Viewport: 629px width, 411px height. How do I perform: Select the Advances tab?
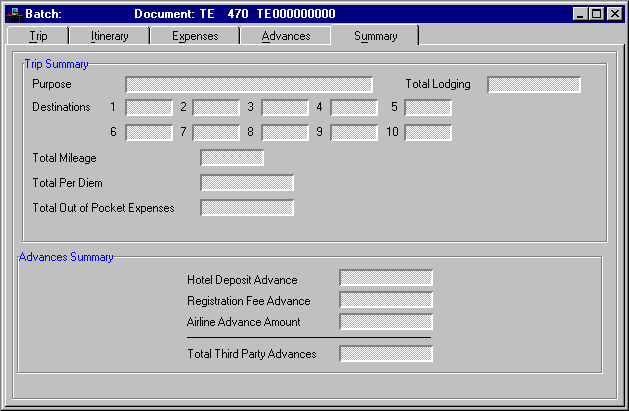coord(286,36)
